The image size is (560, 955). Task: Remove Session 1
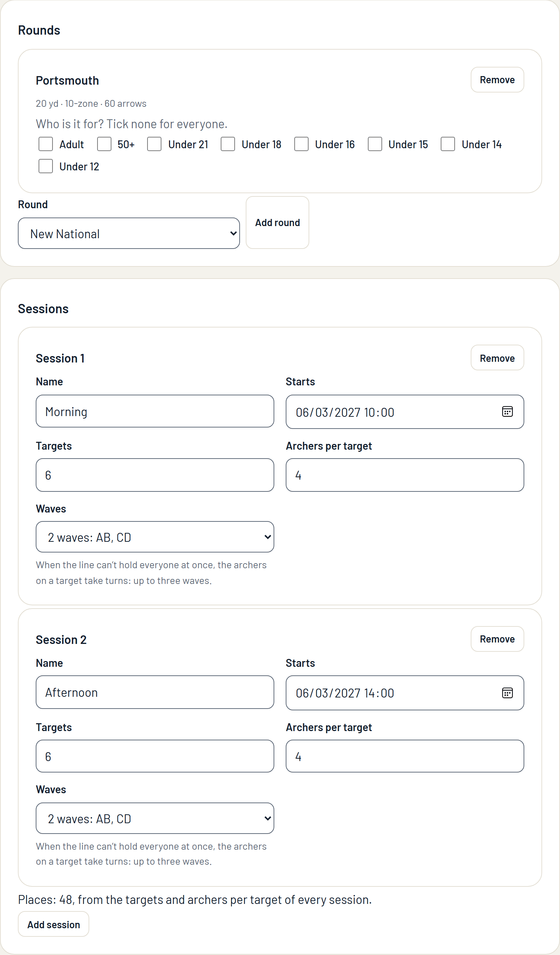[x=497, y=358]
